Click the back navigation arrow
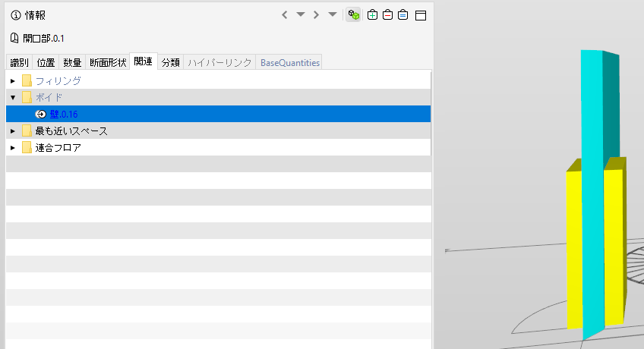This screenshot has width=644, height=349. (285, 15)
